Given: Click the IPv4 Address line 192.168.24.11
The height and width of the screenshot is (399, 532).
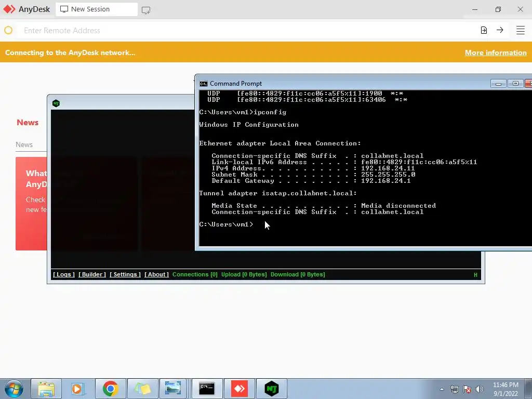Looking at the screenshot, I should click(x=313, y=168).
